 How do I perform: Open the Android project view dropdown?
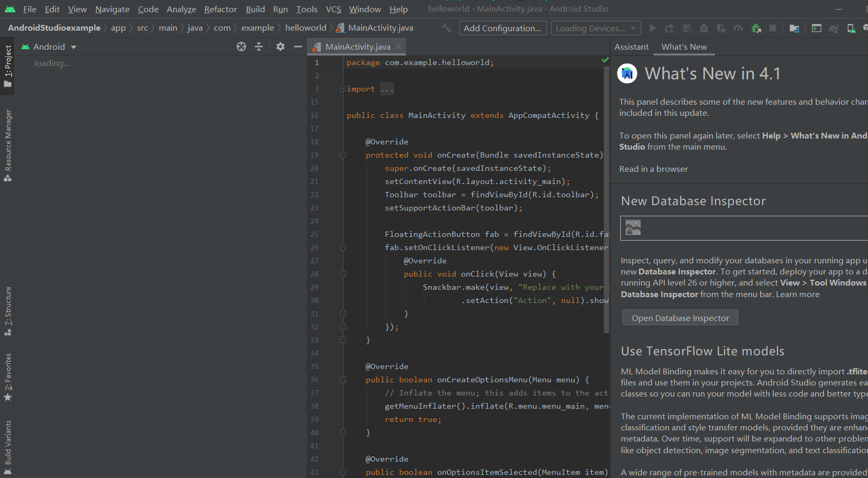pyautogui.click(x=49, y=47)
